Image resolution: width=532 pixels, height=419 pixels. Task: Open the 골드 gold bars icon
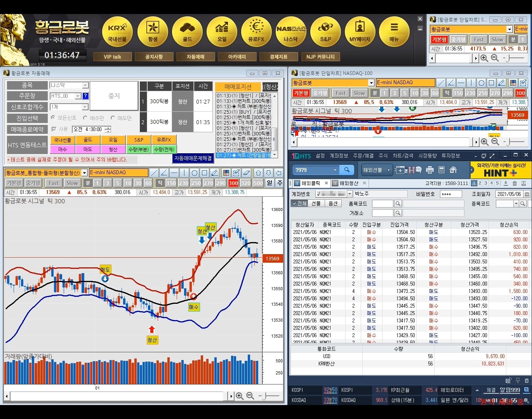[187, 32]
